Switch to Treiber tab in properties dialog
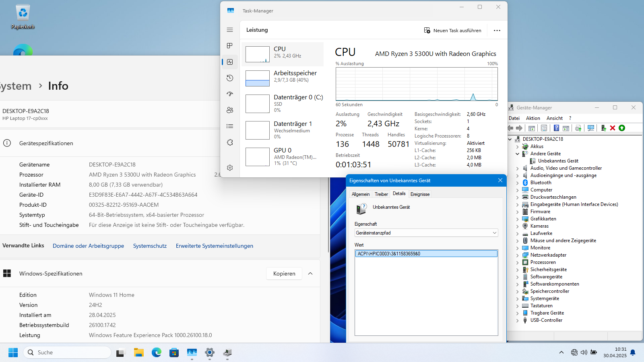Viewport: 644px width, 362px height. pyautogui.click(x=381, y=194)
